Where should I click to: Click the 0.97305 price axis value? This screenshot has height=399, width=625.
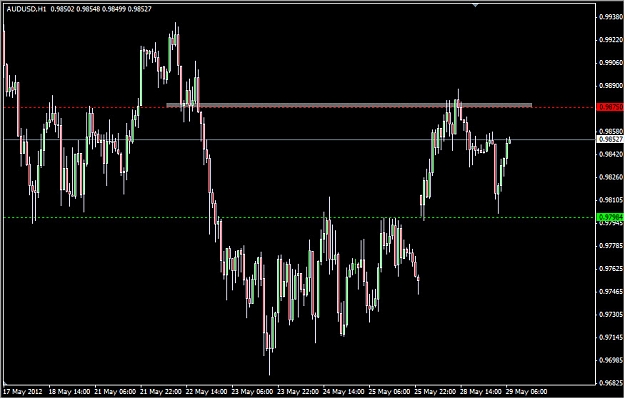(x=611, y=314)
